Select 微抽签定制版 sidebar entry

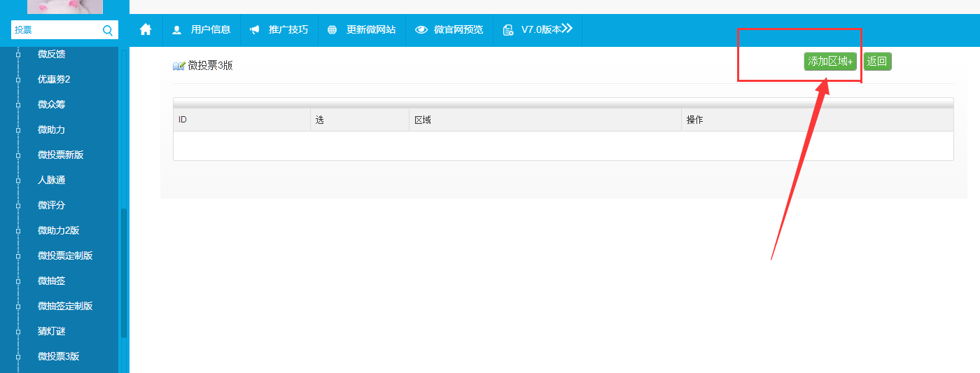(x=65, y=306)
